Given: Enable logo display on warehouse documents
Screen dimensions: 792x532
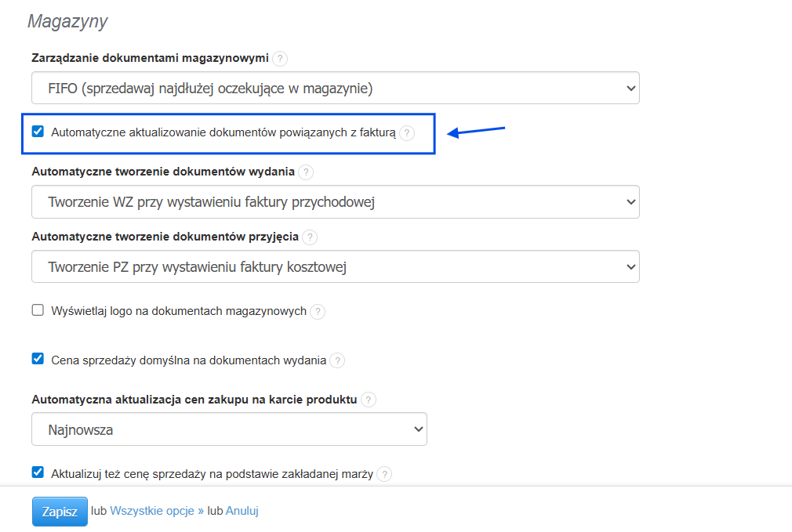Looking at the screenshot, I should coord(37,309).
